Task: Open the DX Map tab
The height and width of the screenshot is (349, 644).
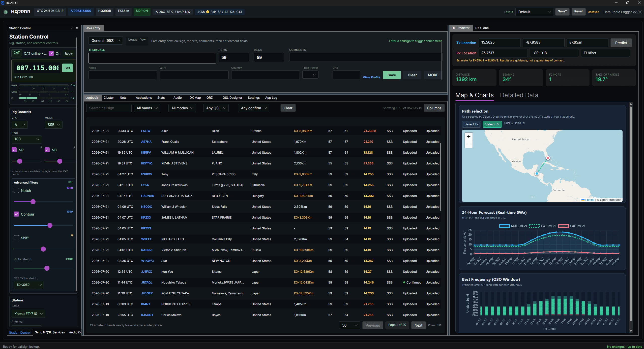Action: point(195,98)
